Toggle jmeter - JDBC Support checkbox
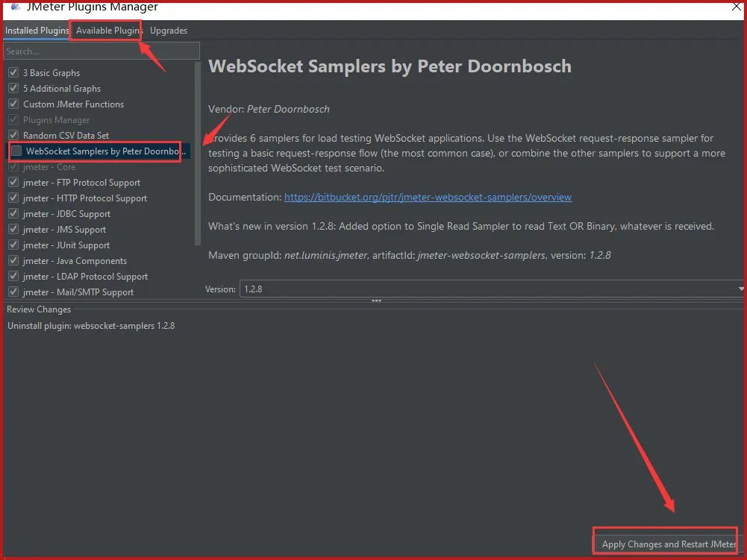Viewport: 747px width, 560px height. point(13,214)
